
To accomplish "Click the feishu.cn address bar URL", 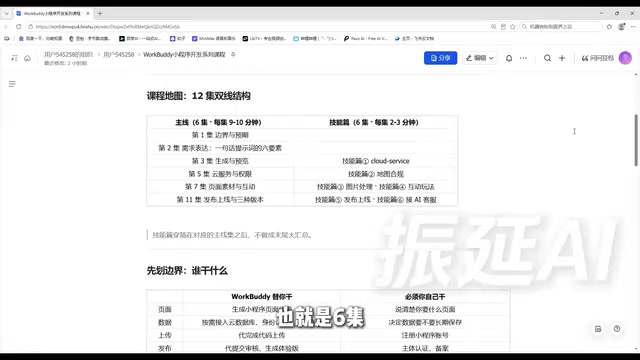I will point(108,27).
